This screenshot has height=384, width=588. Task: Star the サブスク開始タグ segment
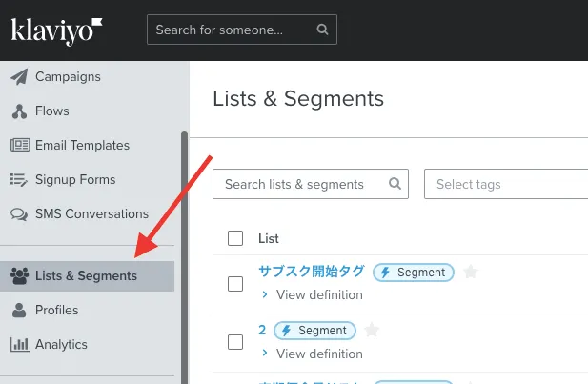470,273
